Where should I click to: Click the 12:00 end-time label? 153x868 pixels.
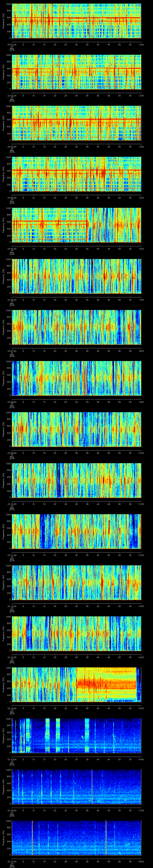(x=141, y=555)
